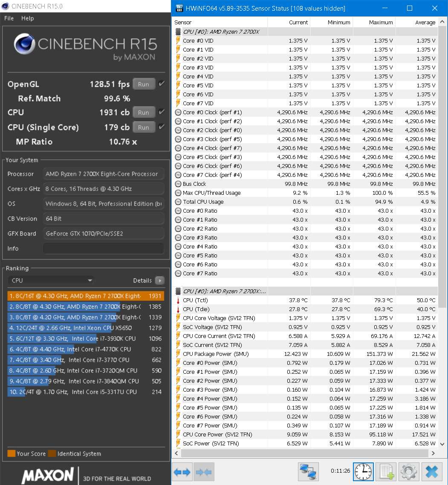Select ranking entry 2 scoring 1385
Screen dimensions: 448x485
(x=86, y=306)
